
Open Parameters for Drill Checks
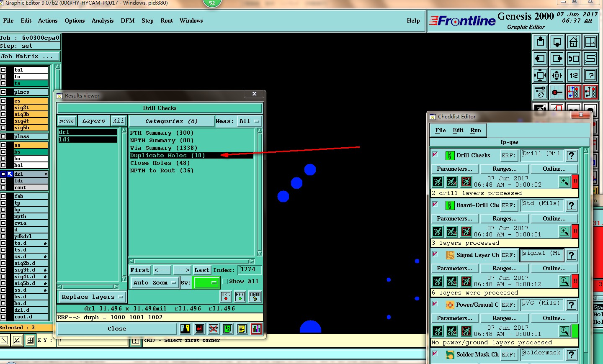click(x=454, y=169)
